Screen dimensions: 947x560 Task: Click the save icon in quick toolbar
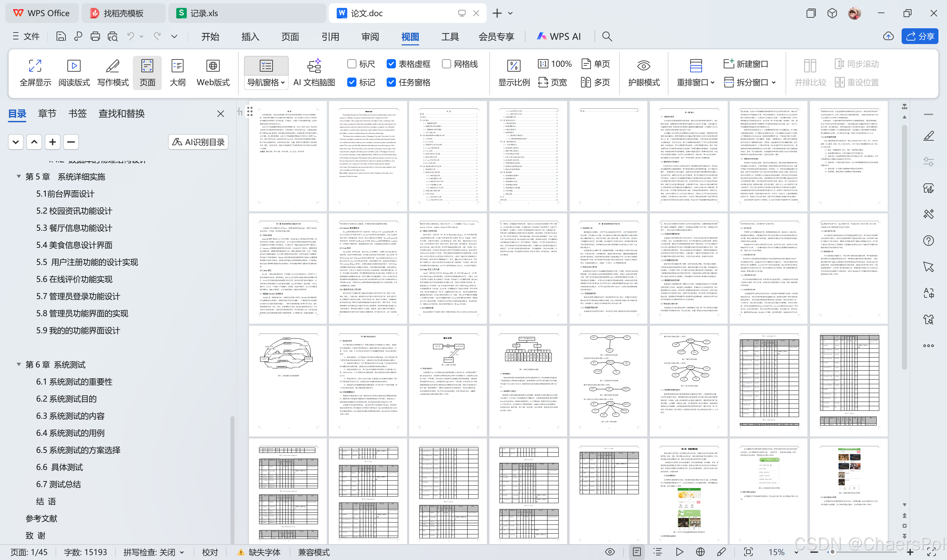pyautogui.click(x=61, y=36)
